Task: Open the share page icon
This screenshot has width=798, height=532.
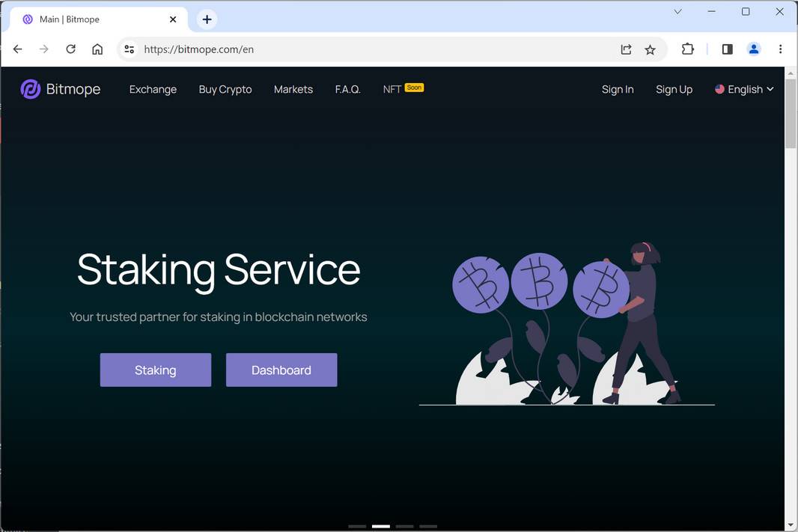Action: tap(626, 49)
